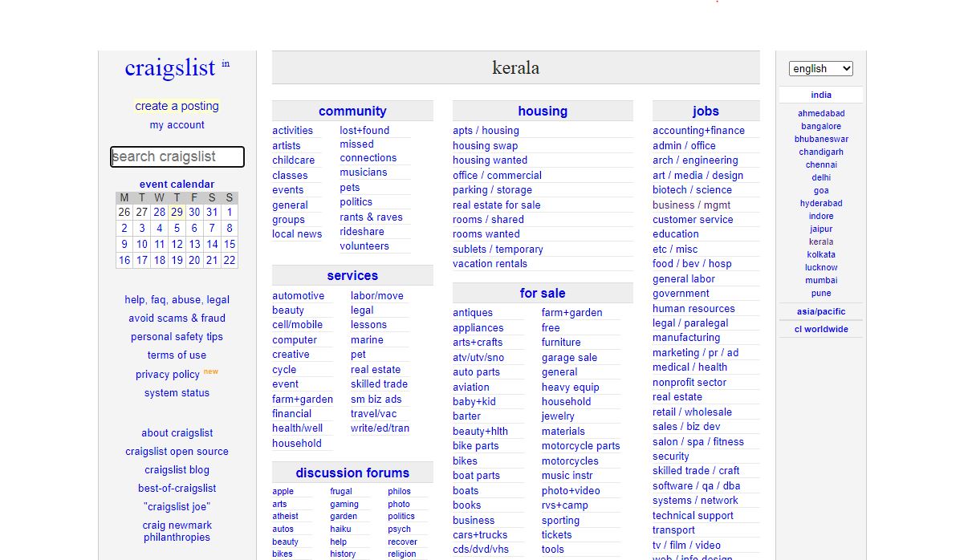This screenshot has height=560, width=976.
Task: Expand the india region header
Action: pos(821,95)
